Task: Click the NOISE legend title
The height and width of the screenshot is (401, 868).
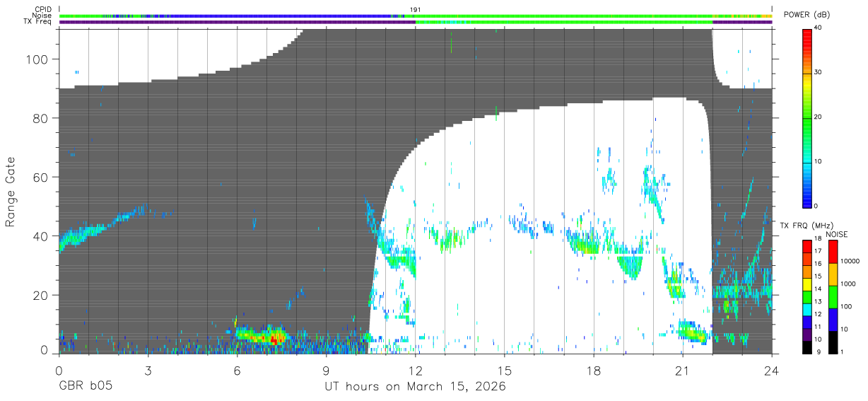Action: click(x=837, y=234)
